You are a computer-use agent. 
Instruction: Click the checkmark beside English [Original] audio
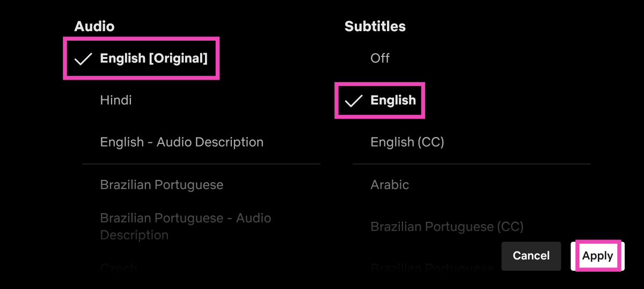pos(83,59)
